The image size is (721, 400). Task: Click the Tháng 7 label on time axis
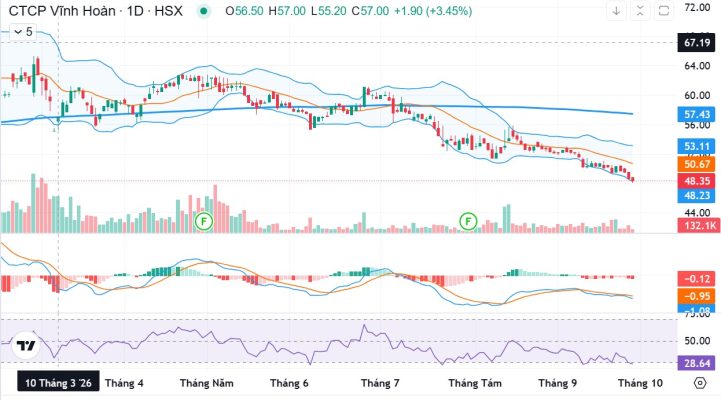tap(380, 383)
